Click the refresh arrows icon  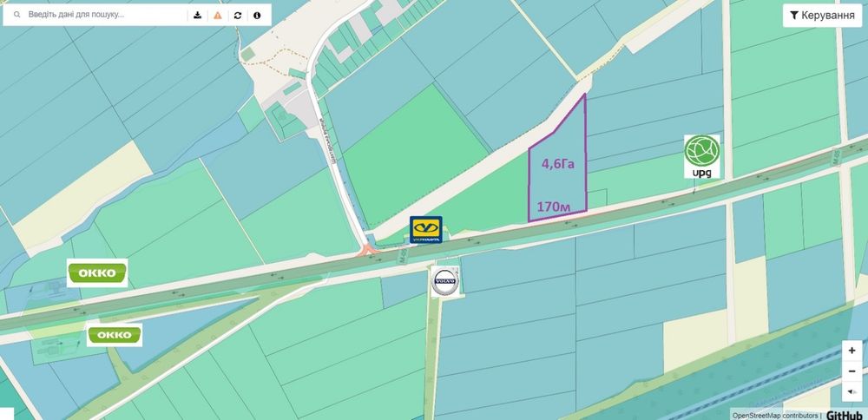coord(238,15)
